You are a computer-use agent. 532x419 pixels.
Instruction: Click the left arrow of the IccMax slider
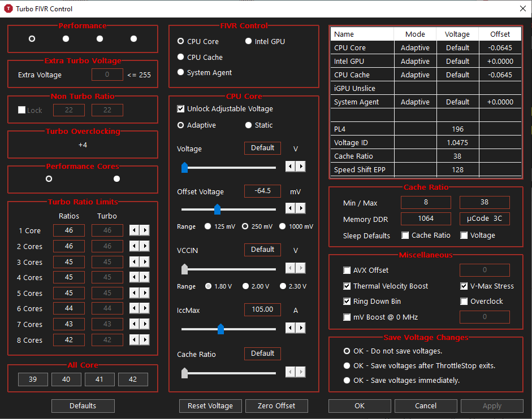[290, 328]
